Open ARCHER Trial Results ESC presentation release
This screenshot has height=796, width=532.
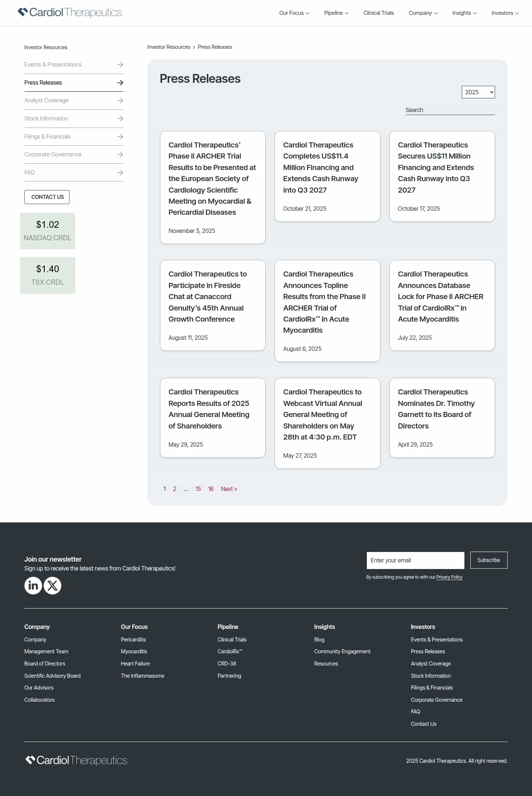tap(213, 187)
